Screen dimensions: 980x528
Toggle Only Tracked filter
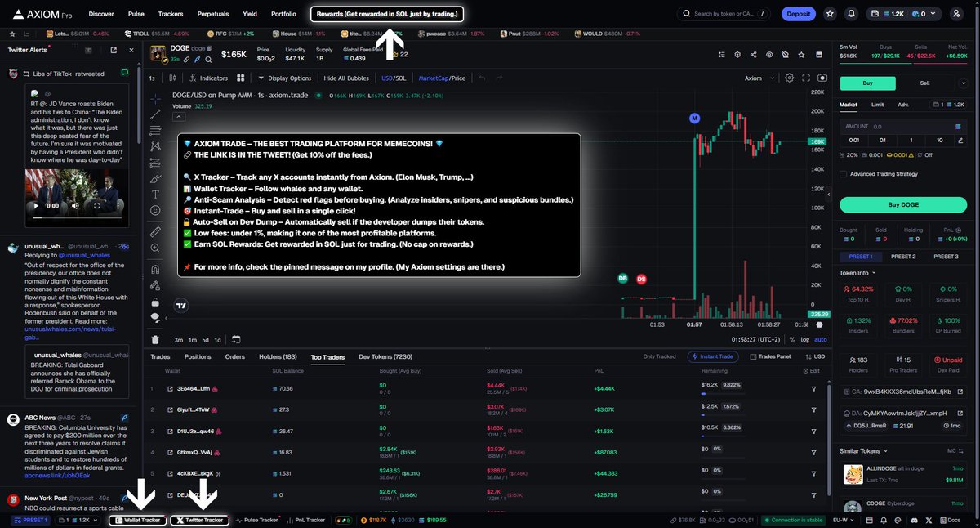point(660,357)
